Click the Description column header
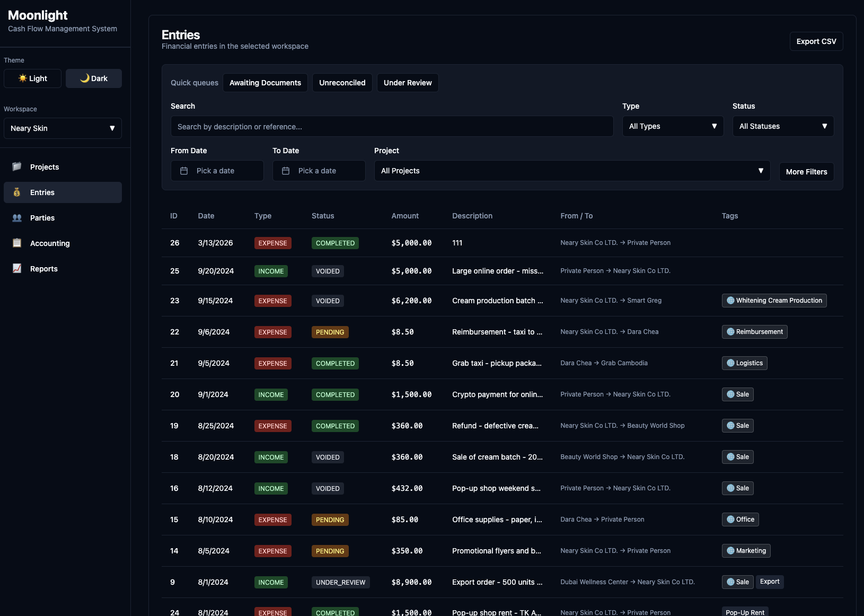The height and width of the screenshot is (616, 864). coord(472,216)
